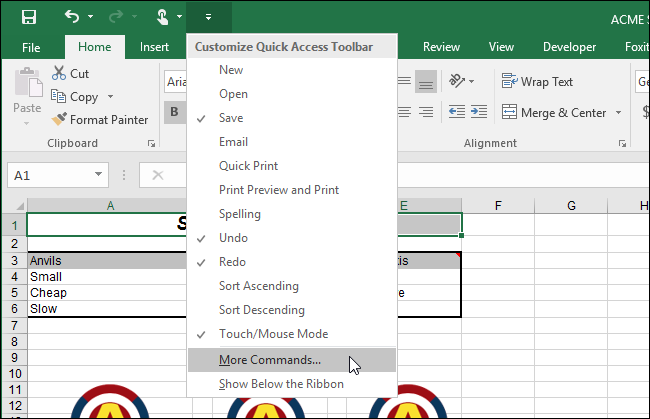
Task: Uncheck Touch/Mouse Mode in the menu
Action: [x=292, y=334]
